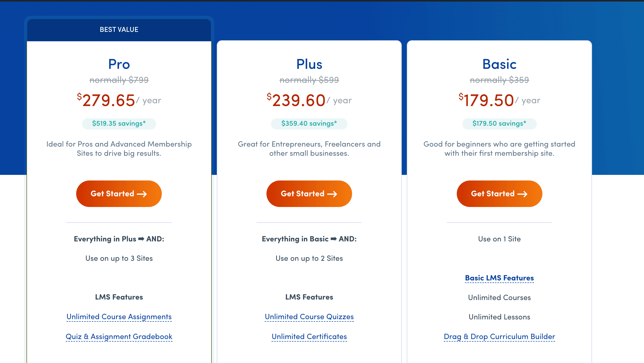
Task: Click the Pro plan title
Action: tap(119, 64)
